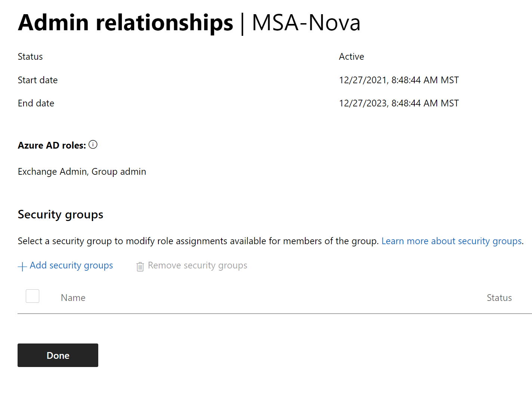532x398 pixels.
Task: Click the Remove security groups label
Action: tap(197, 265)
